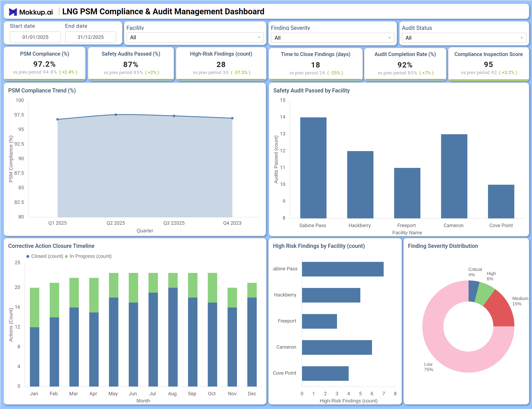Open the Audit Status dropdown

tap(464, 38)
